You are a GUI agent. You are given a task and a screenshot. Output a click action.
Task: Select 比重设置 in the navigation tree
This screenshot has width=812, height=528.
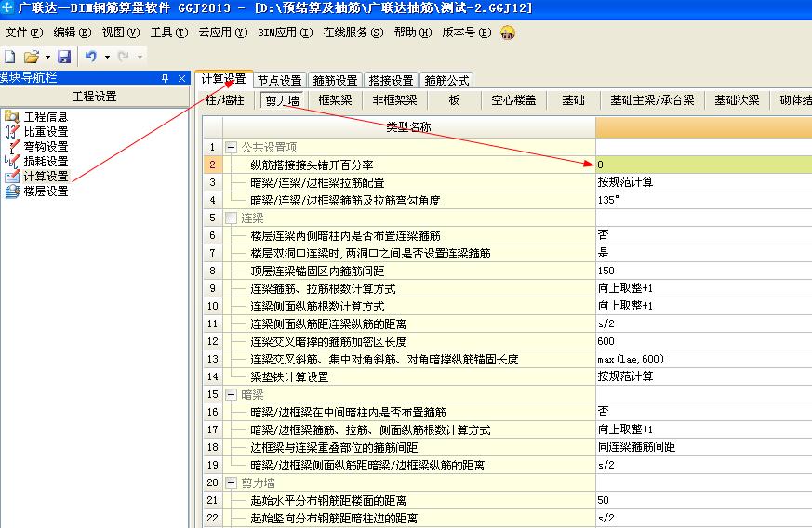point(47,131)
